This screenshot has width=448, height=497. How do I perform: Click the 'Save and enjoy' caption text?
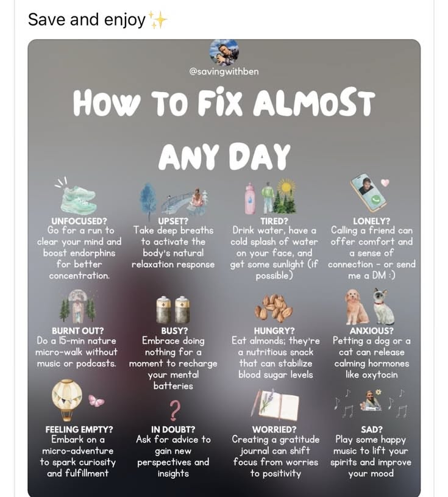[87, 20]
